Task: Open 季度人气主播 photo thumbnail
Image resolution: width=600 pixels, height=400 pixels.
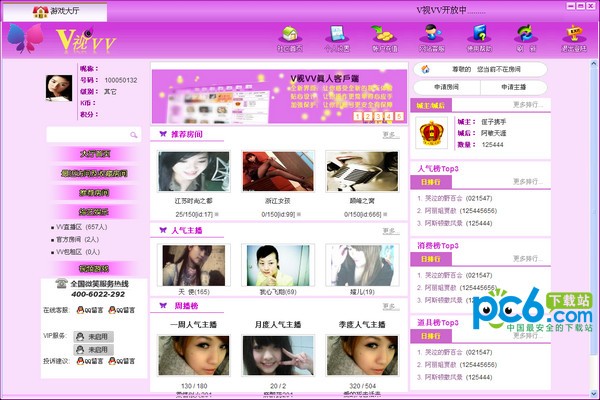Action: (362, 356)
